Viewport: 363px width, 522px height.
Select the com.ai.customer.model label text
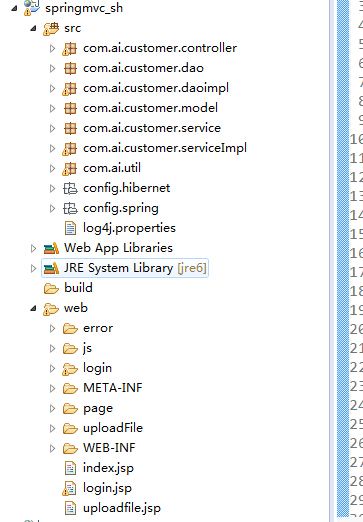(x=150, y=108)
